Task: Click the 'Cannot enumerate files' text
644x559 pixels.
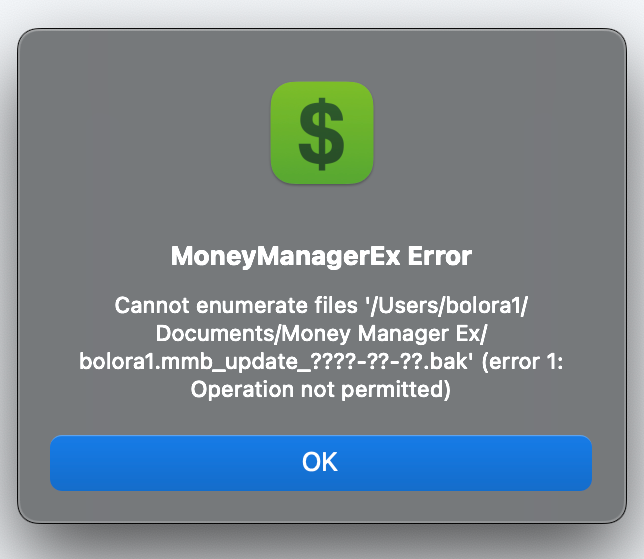Action: [236, 306]
